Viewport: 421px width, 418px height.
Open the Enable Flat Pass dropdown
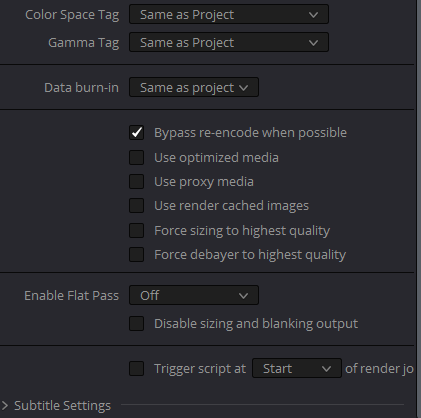[x=194, y=295]
